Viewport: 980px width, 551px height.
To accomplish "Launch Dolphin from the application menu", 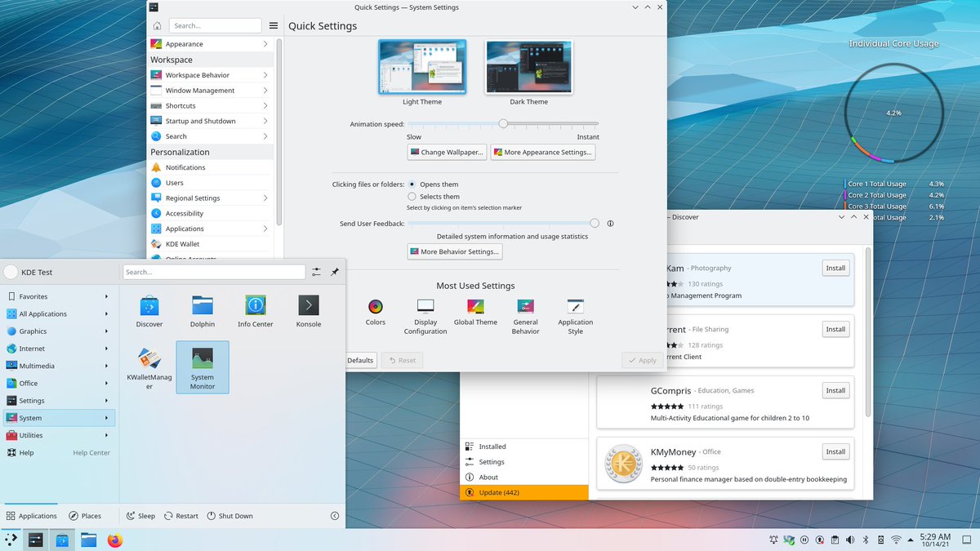I will point(202,309).
